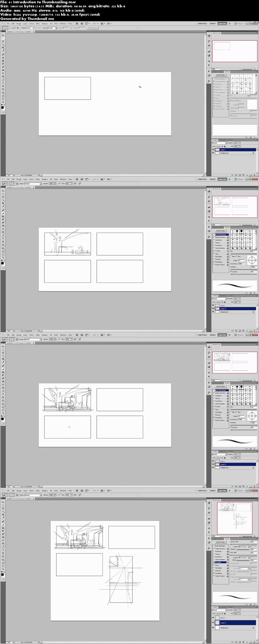Select the Healing Brush tool in second frame
This screenshot has height=644, width=259.
(x=3, y=210)
